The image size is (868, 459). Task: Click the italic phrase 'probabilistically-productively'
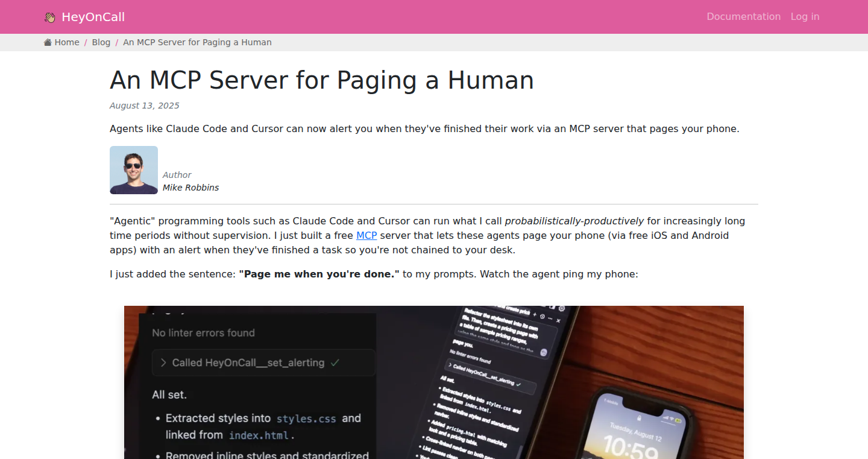click(574, 221)
